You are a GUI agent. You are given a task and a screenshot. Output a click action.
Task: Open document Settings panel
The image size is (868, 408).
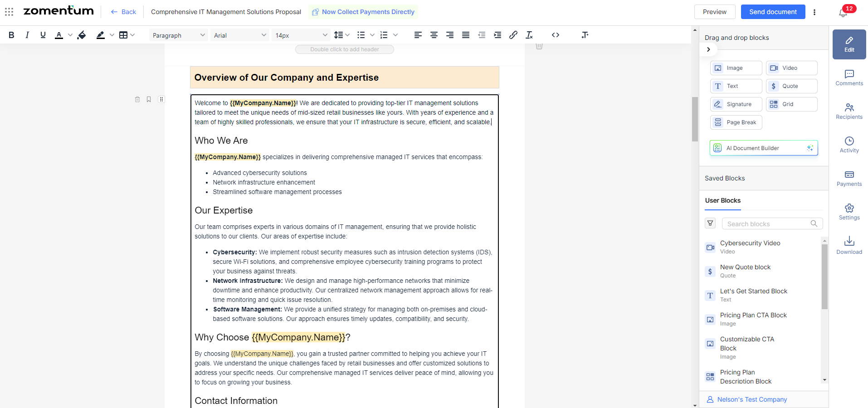849,212
